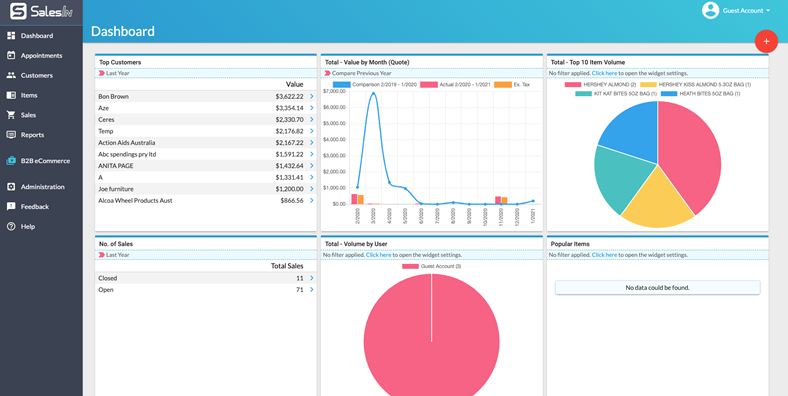Click the Guest Account avatar icon

click(x=710, y=11)
